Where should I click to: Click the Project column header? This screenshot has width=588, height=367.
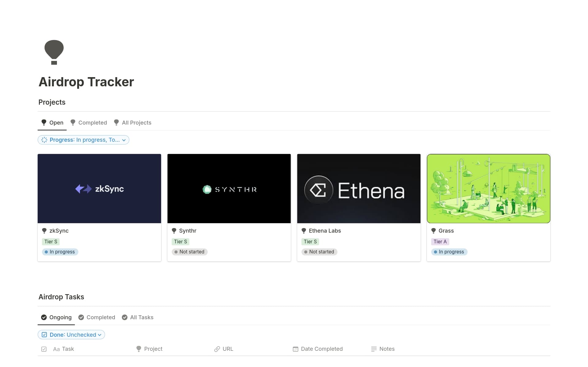point(153,349)
